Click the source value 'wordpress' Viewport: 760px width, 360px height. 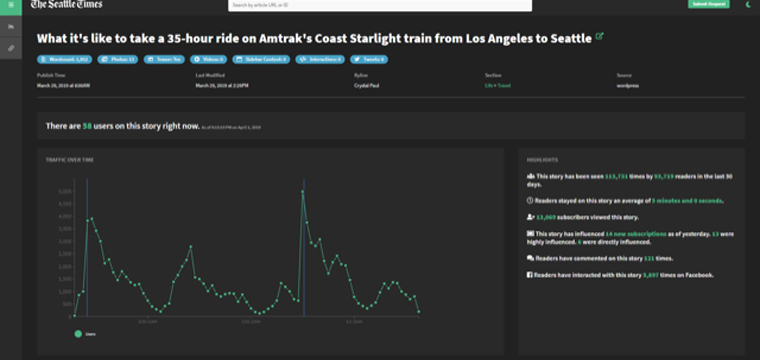click(628, 86)
